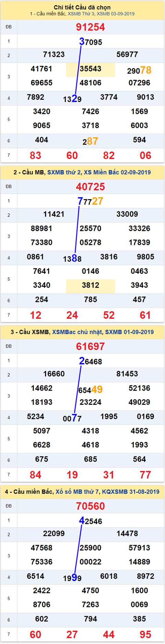Click special prize number 61697
The height and width of the screenshot is (644, 165).
pyautogui.click(x=90, y=347)
